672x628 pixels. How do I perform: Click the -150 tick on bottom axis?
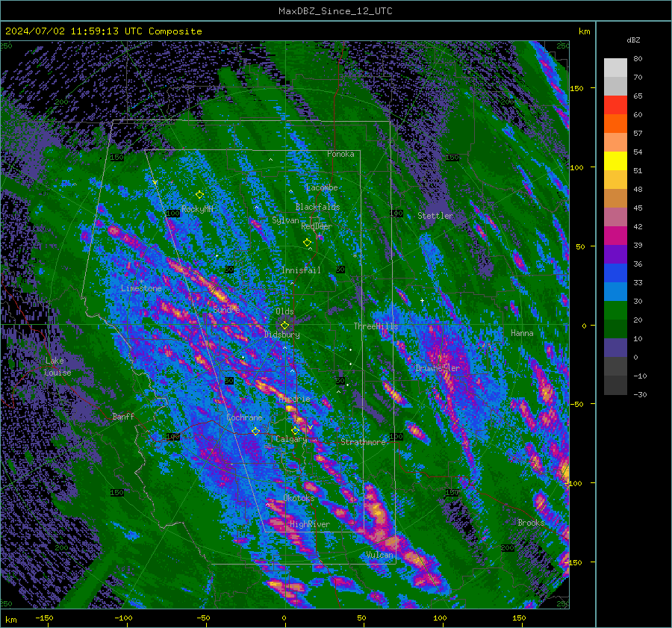44,618
